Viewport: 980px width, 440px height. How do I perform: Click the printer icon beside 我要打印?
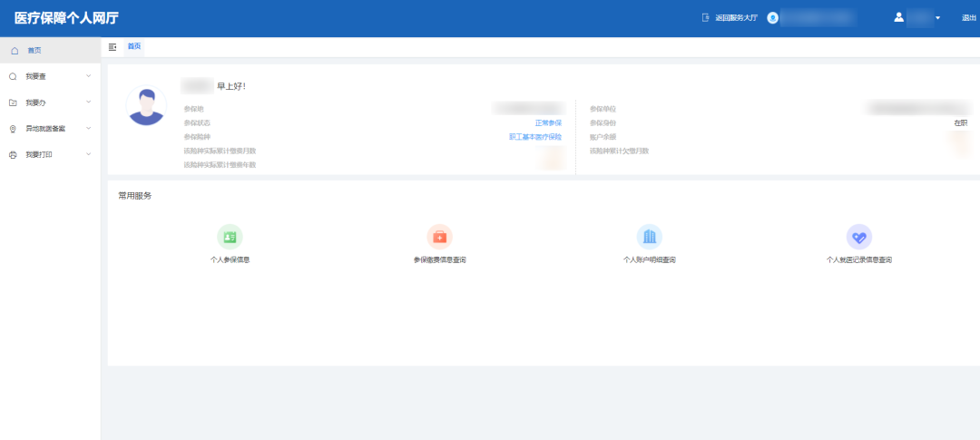(x=13, y=154)
